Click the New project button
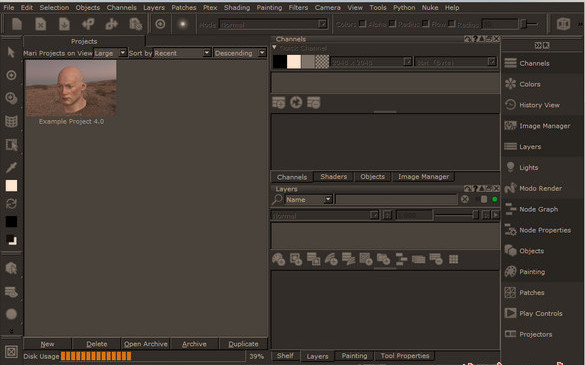Image resolution: width=585 pixels, height=365 pixels. [x=47, y=344]
